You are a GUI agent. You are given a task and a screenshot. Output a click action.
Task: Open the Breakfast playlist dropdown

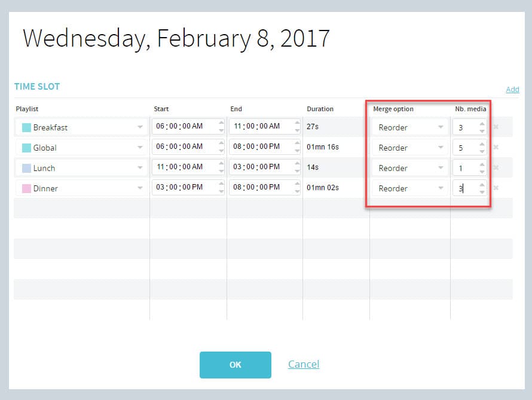[x=140, y=127]
